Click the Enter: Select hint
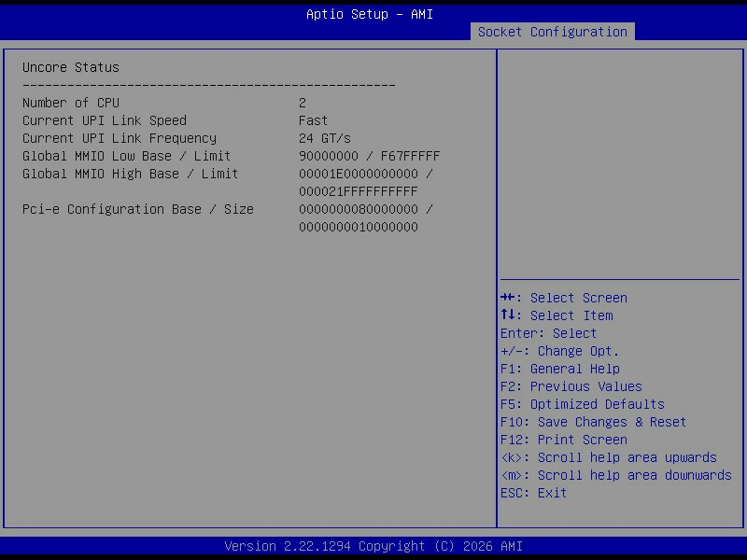The width and height of the screenshot is (747, 560). tap(548, 333)
